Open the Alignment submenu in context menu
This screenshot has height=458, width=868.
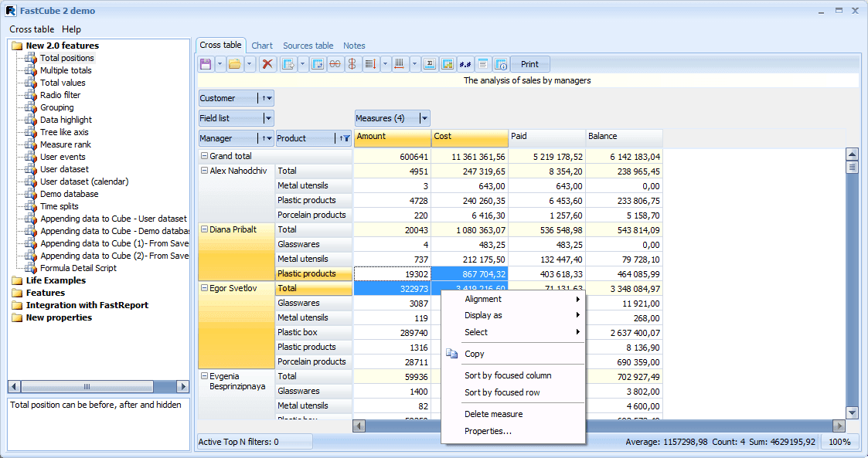pyautogui.click(x=513, y=299)
